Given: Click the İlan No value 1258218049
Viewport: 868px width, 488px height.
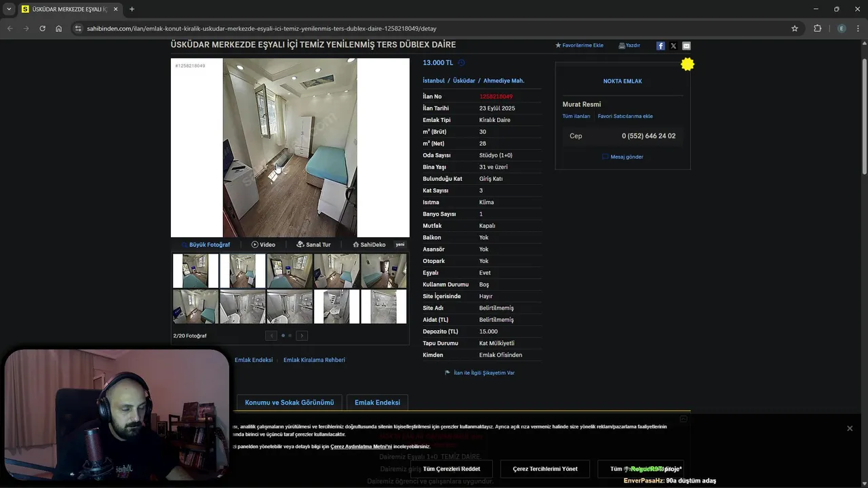Looking at the screenshot, I should (496, 96).
